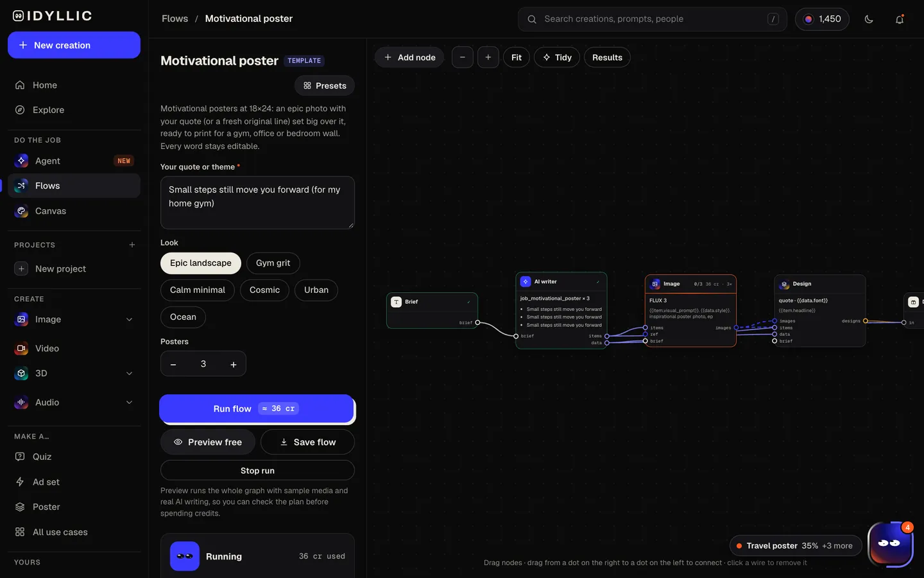Zoom out the flow canvas
The height and width of the screenshot is (578, 924).
463,57
